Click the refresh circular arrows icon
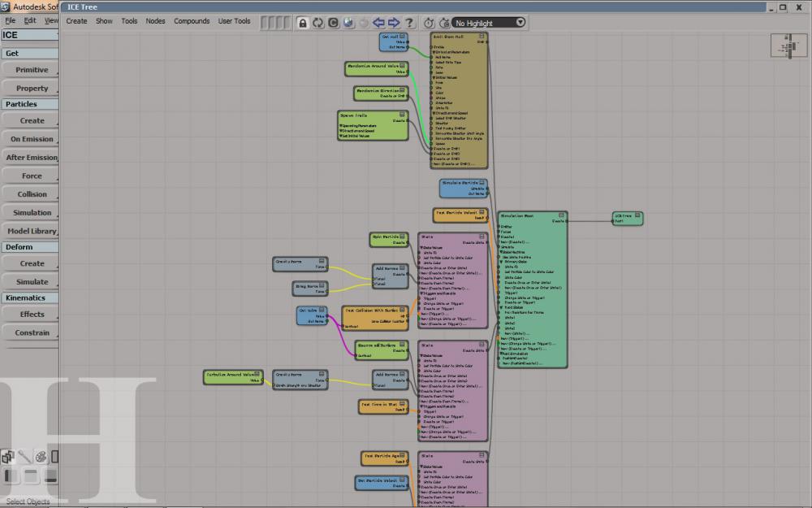Viewport: 812px width, 508px height. click(317, 23)
